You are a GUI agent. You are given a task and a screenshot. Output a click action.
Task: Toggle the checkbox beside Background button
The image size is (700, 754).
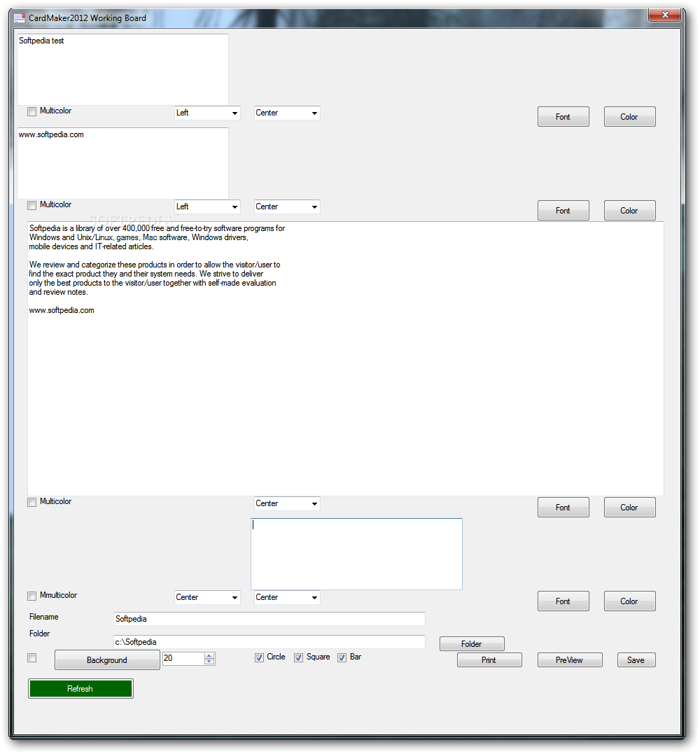pos(31,657)
